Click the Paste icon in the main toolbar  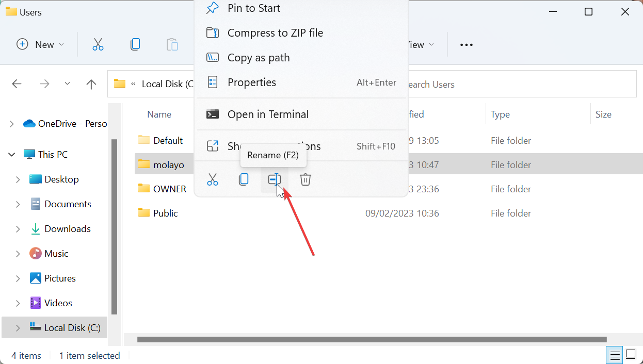tap(172, 44)
